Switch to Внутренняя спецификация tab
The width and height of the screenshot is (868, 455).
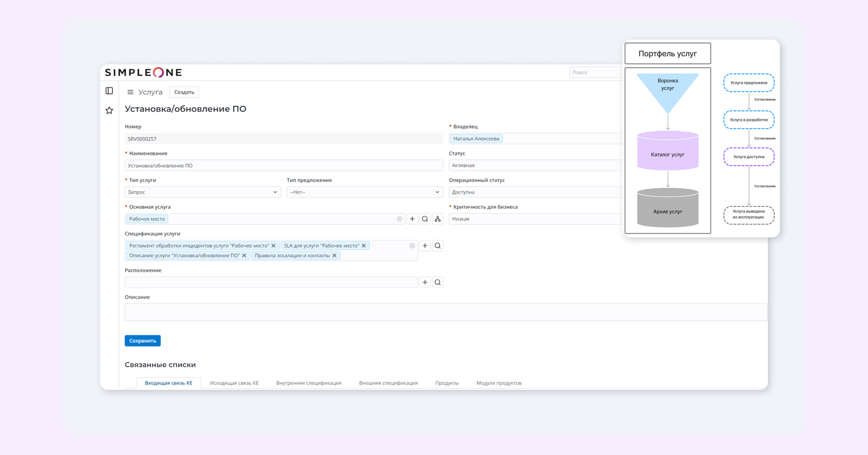click(x=309, y=383)
